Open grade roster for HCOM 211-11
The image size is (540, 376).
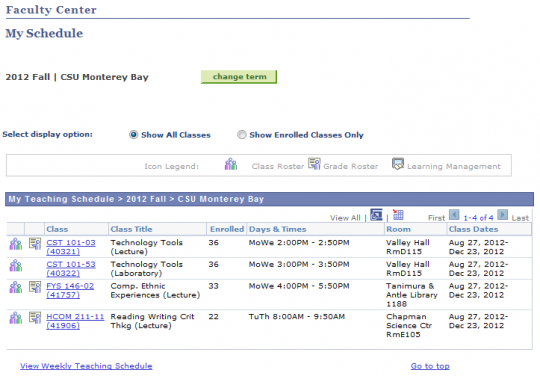35,317
